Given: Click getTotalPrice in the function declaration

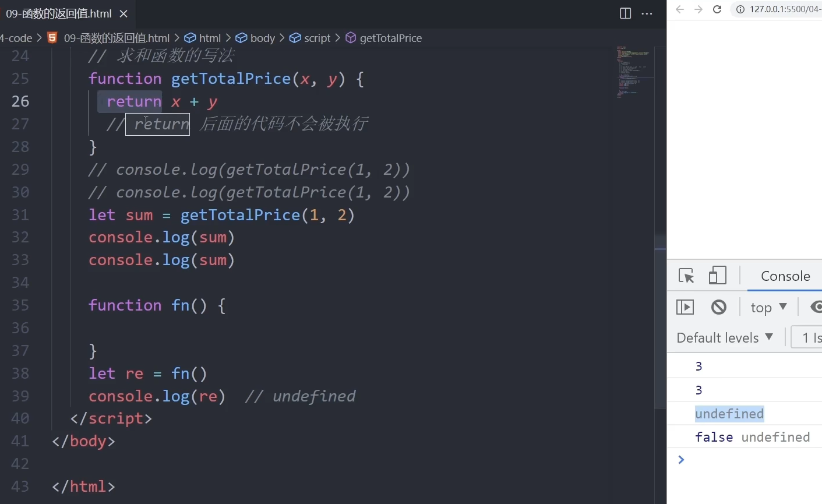Looking at the screenshot, I should pyautogui.click(x=231, y=79).
